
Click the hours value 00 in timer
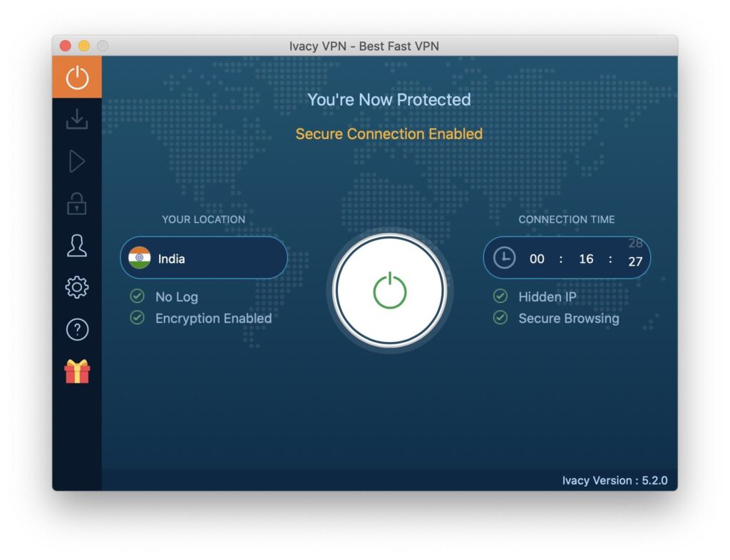pos(537,259)
